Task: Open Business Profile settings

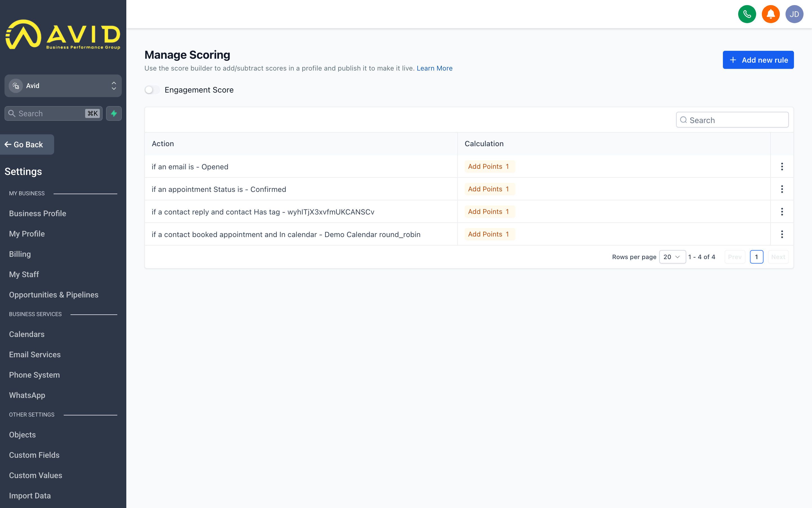Action: (x=37, y=213)
